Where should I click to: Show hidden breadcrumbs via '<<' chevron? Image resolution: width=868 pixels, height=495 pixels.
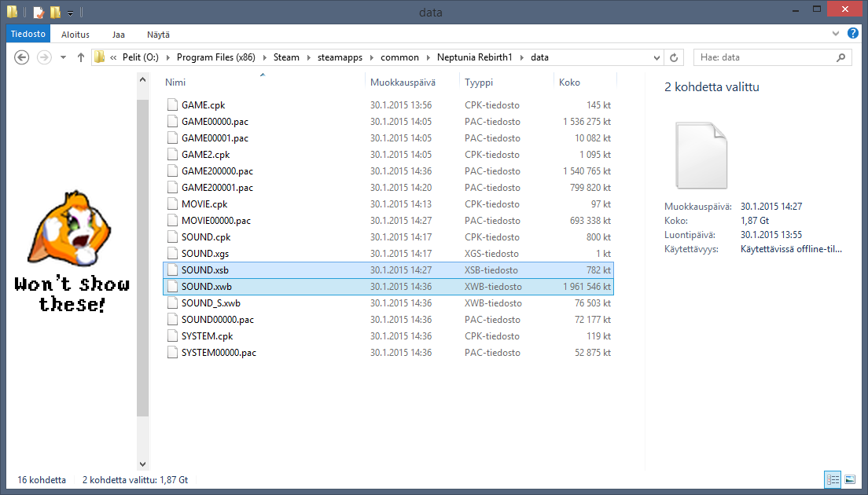tap(113, 57)
